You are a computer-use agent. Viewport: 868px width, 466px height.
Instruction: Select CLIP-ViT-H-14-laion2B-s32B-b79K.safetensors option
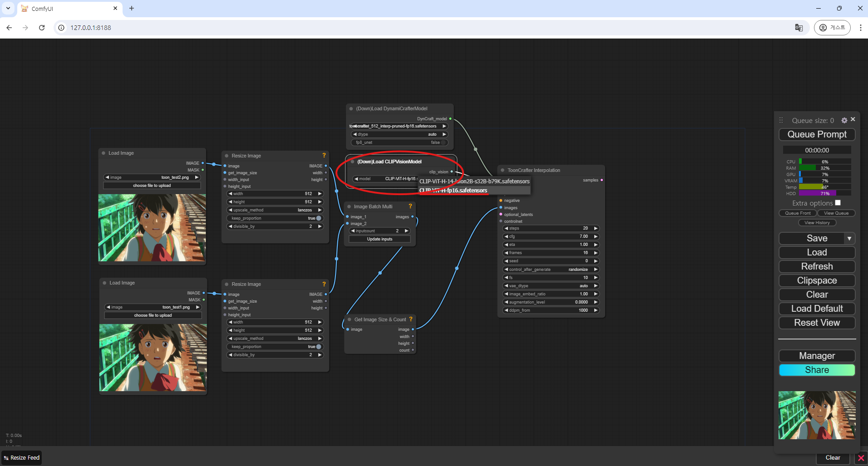474,181
